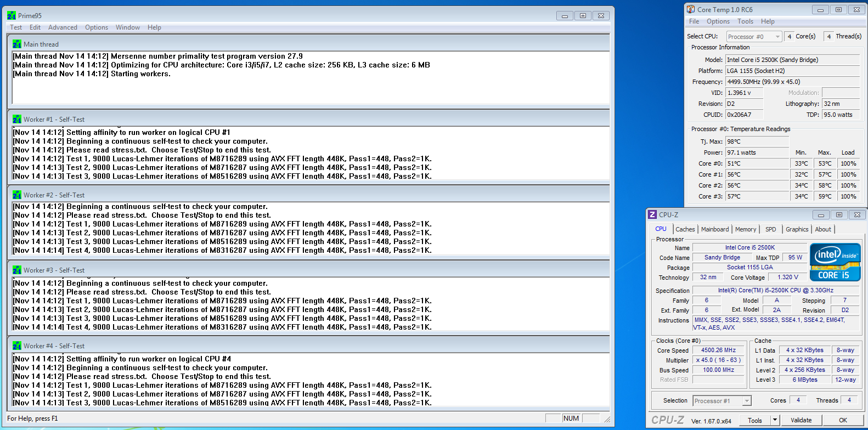868x430 pixels.
Task: Click the Platform field showing LGA 1155 (Socket H2)
Action: [x=792, y=71]
